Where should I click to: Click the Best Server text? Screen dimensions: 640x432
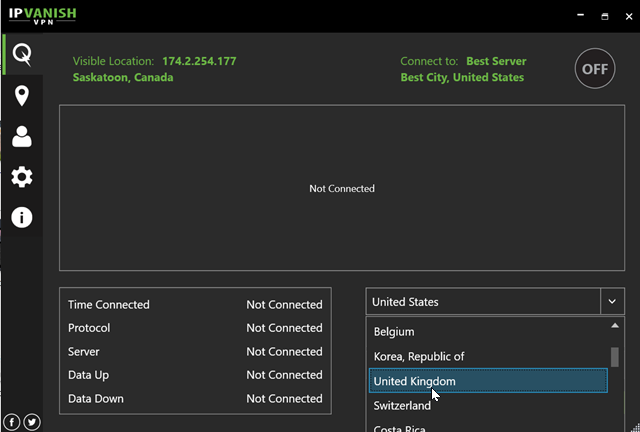click(496, 61)
